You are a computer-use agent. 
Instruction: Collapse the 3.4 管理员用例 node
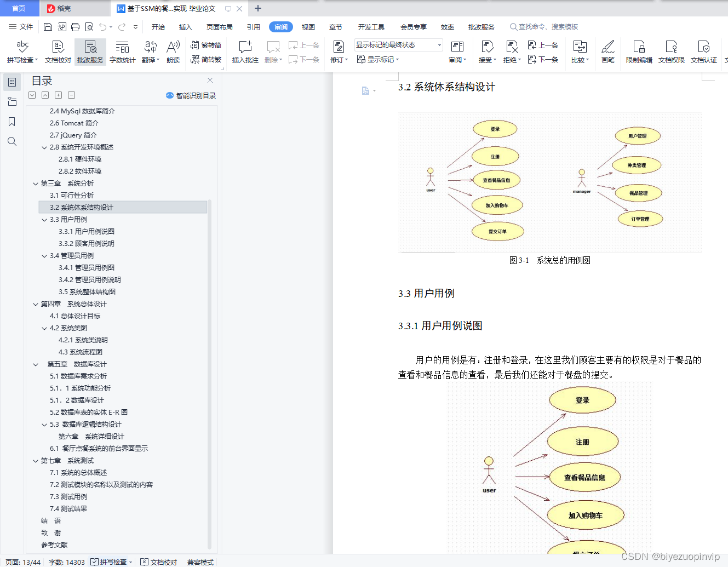click(44, 256)
